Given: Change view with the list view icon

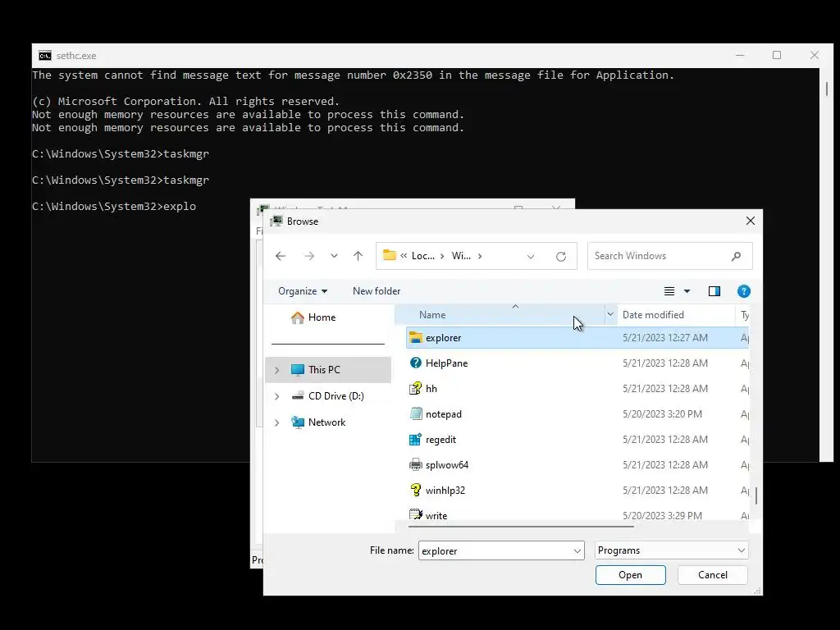Looking at the screenshot, I should tap(669, 291).
